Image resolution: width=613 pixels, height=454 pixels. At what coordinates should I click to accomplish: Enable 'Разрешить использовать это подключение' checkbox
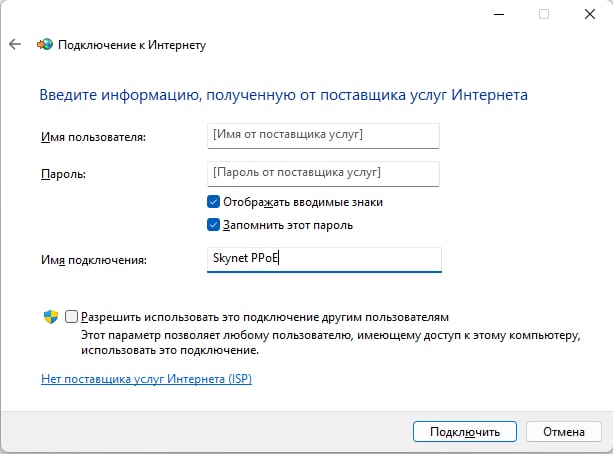click(x=71, y=317)
